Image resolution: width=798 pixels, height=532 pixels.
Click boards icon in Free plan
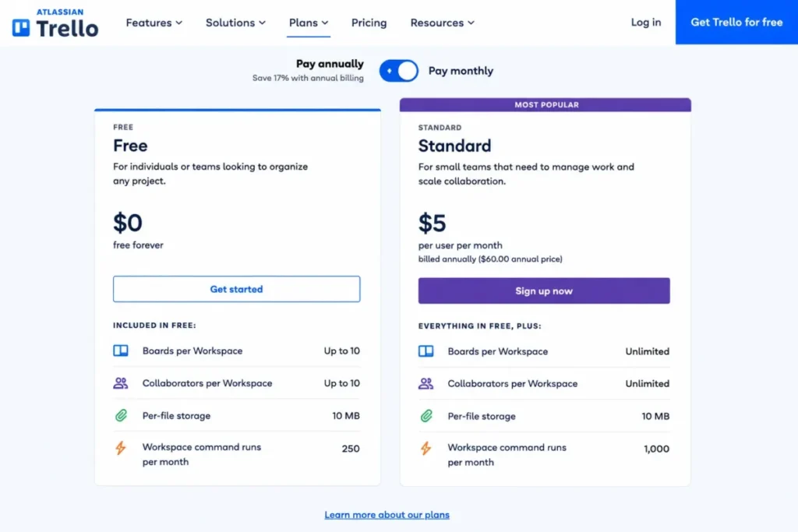121,351
